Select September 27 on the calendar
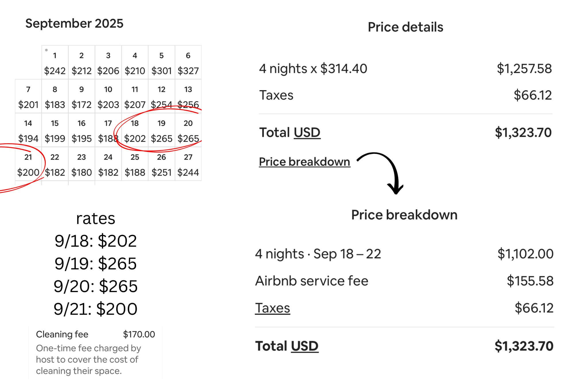588x392 pixels. (188, 164)
